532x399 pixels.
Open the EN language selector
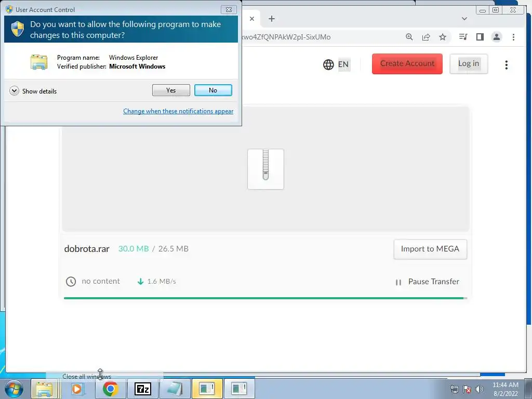(343, 64)
